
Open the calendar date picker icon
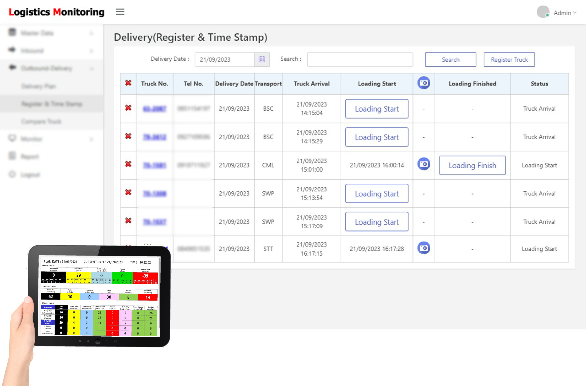(x=262, y=59)
